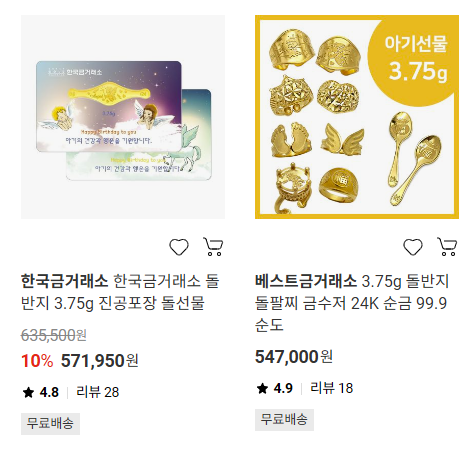
Task: Click 무료배송 badge under 한국금거래소 item
Action: (50, 424)
